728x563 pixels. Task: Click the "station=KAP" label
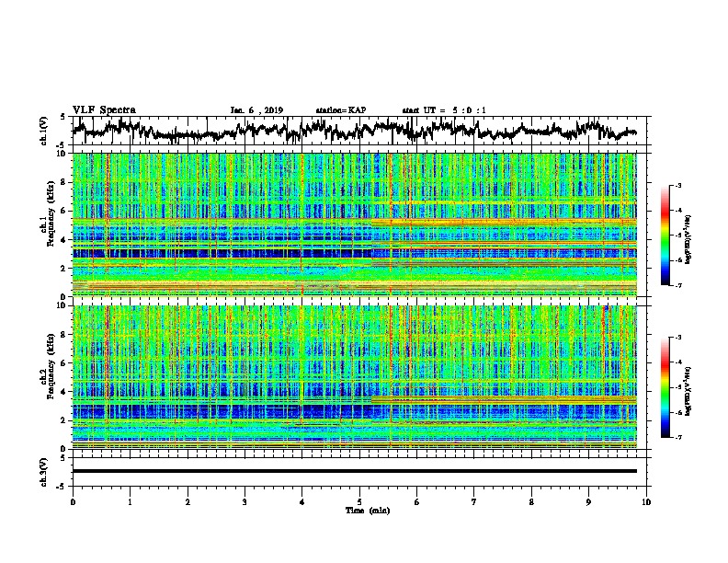(341, 110)
